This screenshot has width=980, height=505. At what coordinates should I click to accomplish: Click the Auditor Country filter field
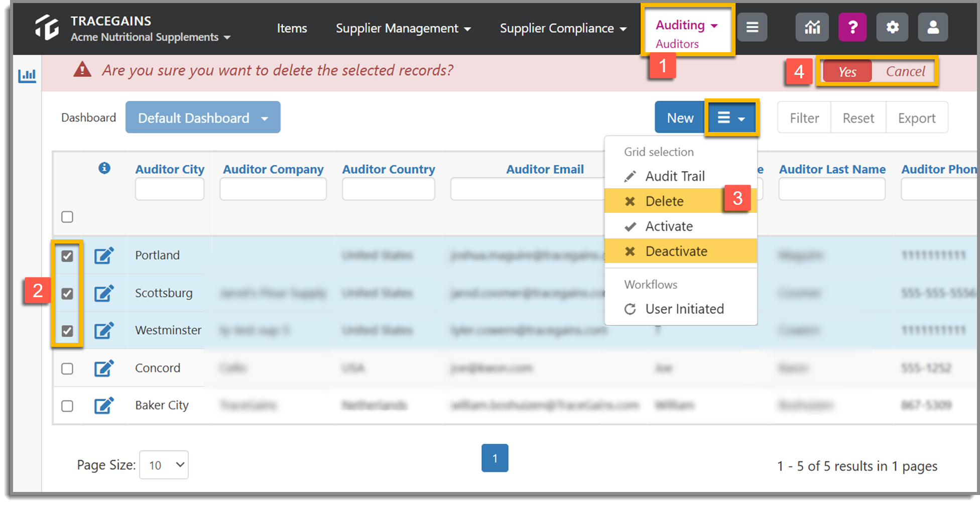[389, 189]
